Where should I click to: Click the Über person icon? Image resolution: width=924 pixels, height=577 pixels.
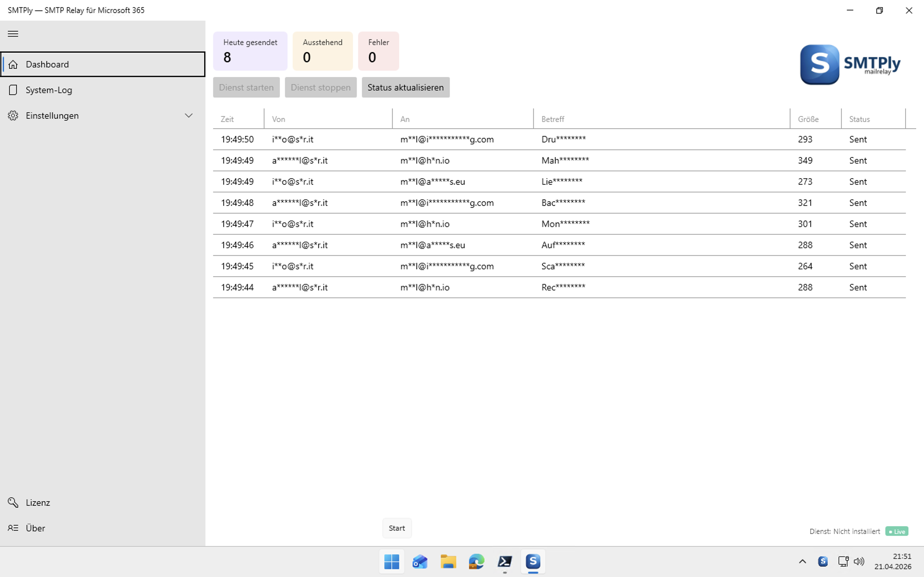tap(13, 528)
